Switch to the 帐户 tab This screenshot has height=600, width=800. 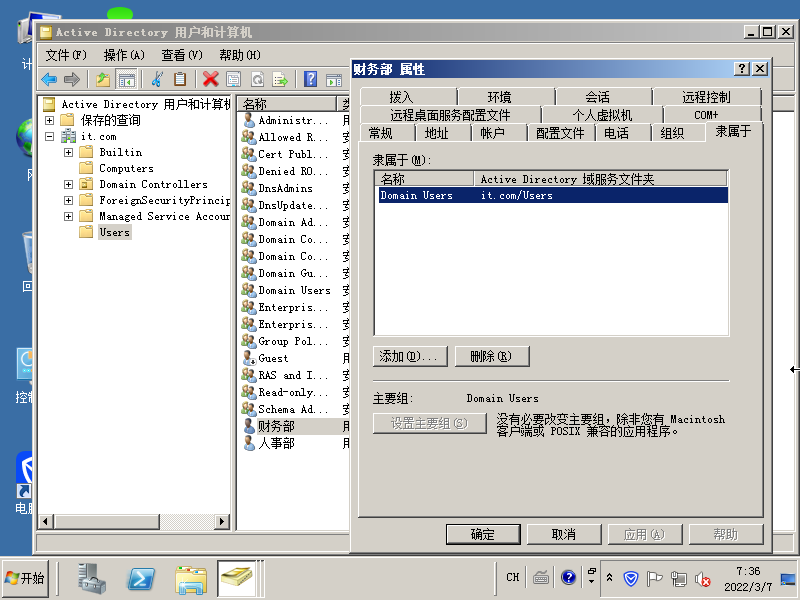(x=492, y=133)
